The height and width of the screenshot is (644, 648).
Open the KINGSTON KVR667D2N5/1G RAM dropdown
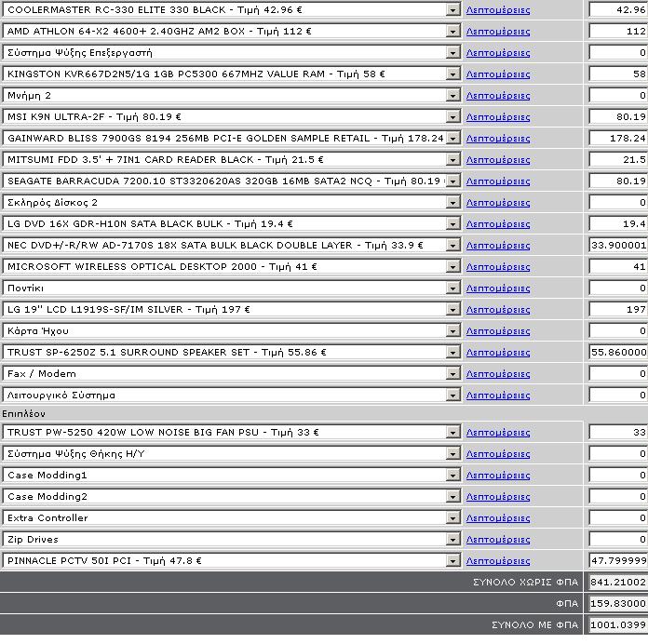232,74
